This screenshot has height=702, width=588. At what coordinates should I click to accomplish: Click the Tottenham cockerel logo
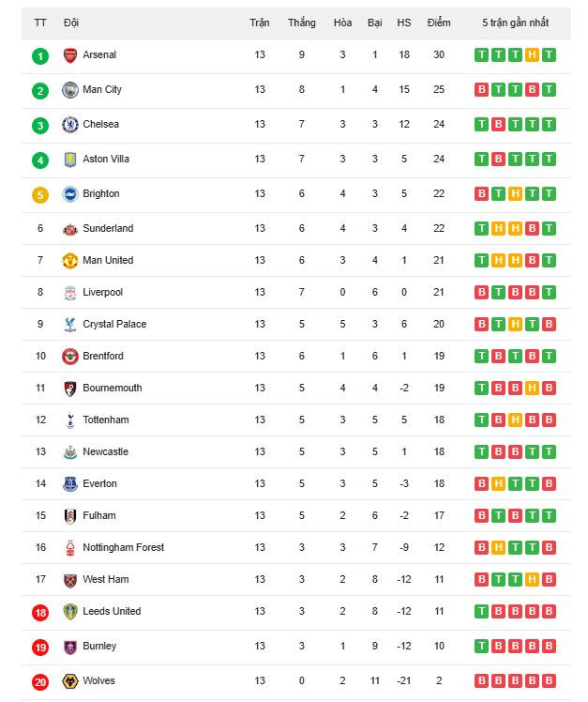pos(69,420)
